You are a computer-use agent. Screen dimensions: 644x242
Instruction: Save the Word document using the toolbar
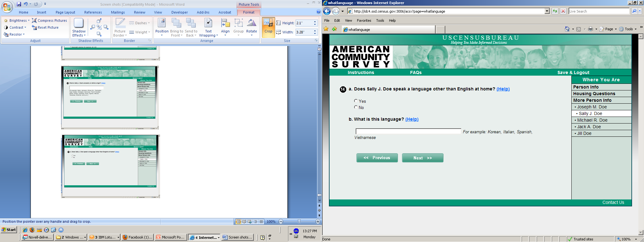coord(19,4)
